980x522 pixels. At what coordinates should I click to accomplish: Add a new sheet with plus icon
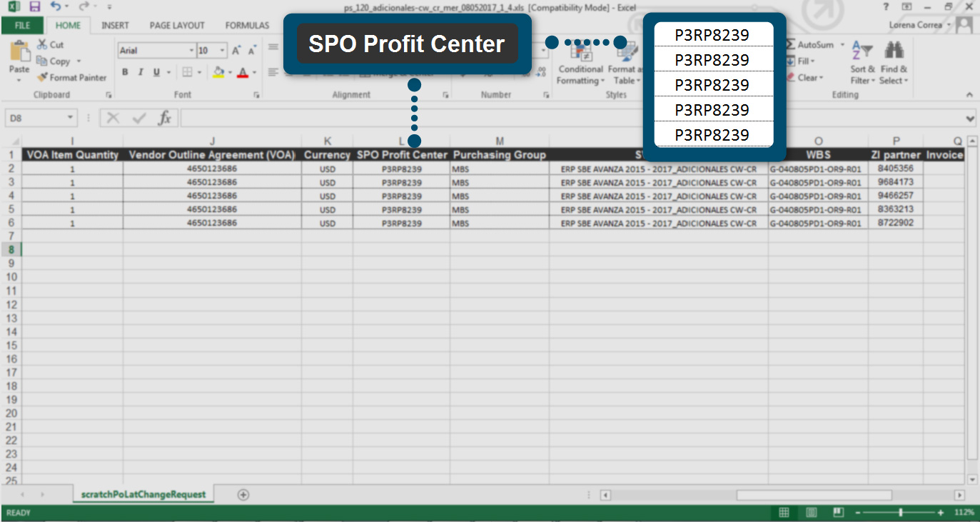coord(243,495)
